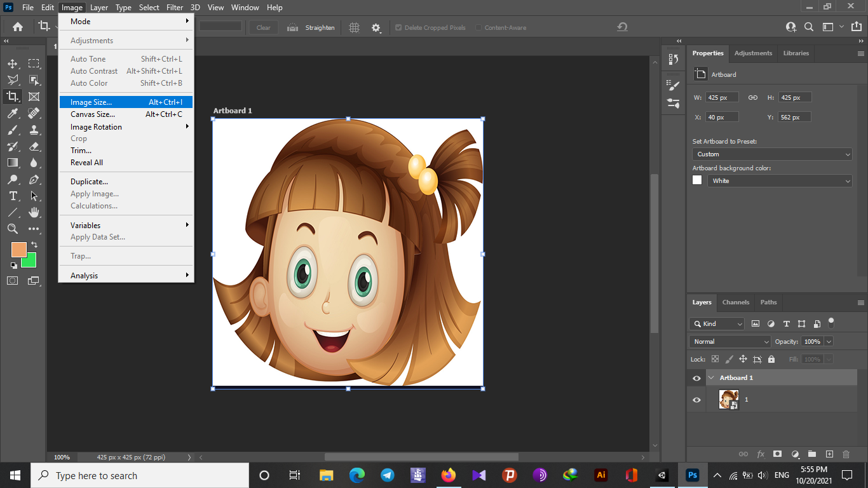Image resolution: width=868 pixels, height=488 pixels.
Task: Select the Path Selection tool
Action: (34, 196)
